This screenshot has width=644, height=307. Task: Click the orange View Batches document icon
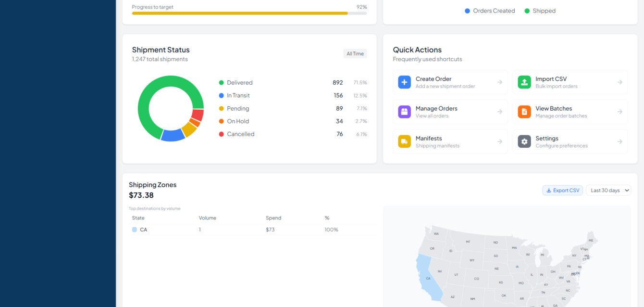[x=524, y=112]
